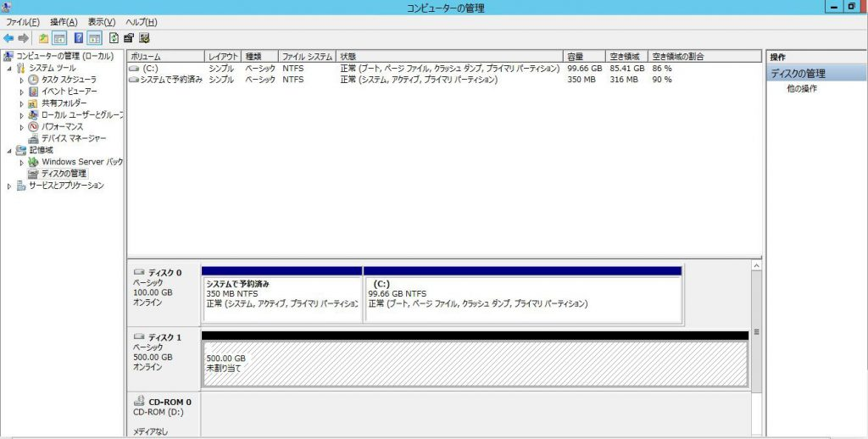Click the Disk 0 drive icon
The width and height of the screenshot is (868, 439).
[x=139, y=273]
